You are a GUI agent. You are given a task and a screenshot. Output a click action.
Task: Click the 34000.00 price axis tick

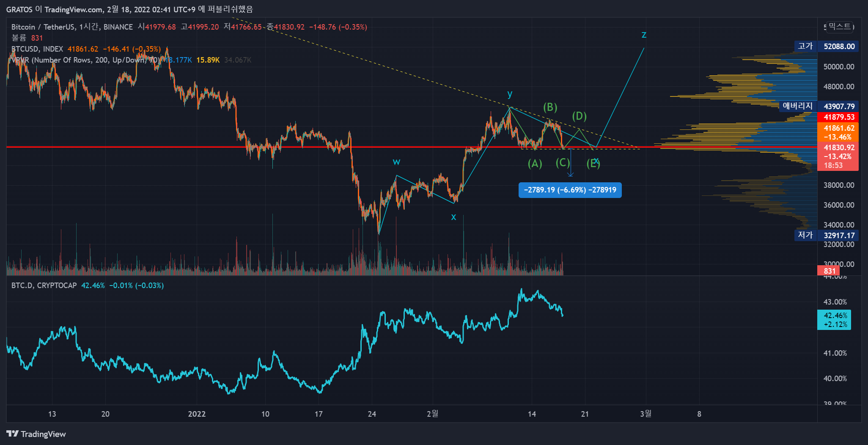(839, 225)
